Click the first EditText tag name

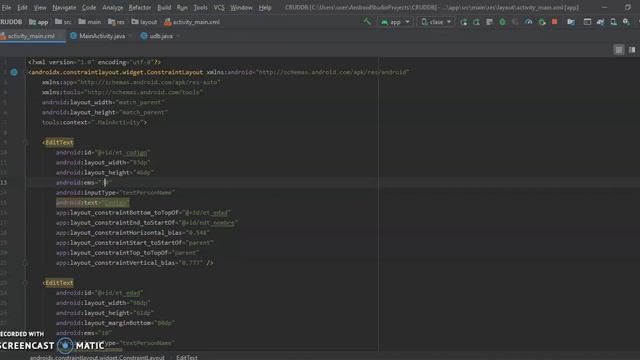point(59,142)
